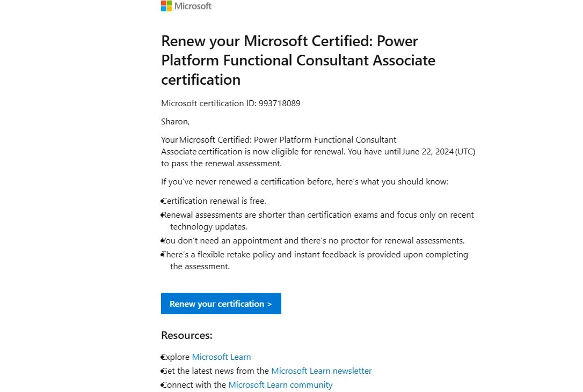The image size is (583, 392).
Task: Click the June 22, 2024 deadline date
Action: [x=427, y=152]
